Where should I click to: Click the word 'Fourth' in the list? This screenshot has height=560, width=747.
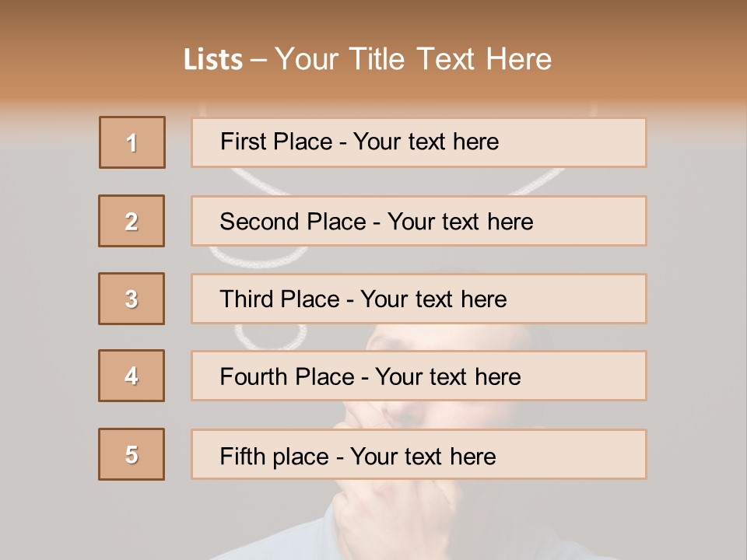pyautogui.click(x=253, y=377)
